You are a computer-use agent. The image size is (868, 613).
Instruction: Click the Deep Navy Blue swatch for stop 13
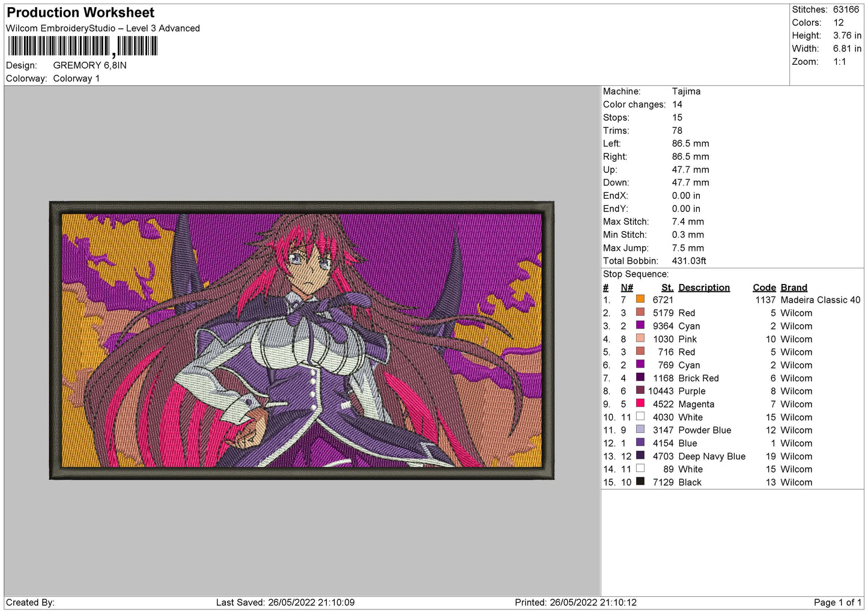pyautogui.click(x=640, y=455)
